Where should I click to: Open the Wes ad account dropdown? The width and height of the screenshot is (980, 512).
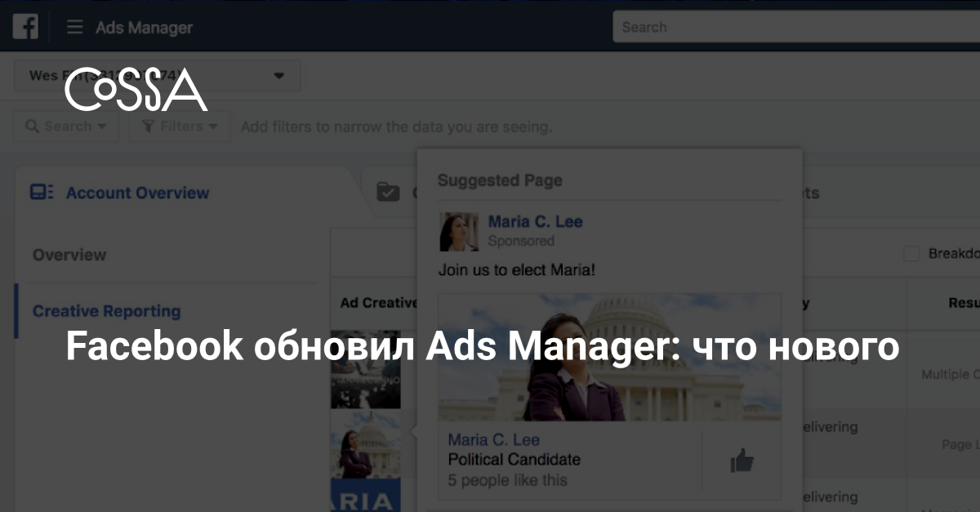coord(158,76)
